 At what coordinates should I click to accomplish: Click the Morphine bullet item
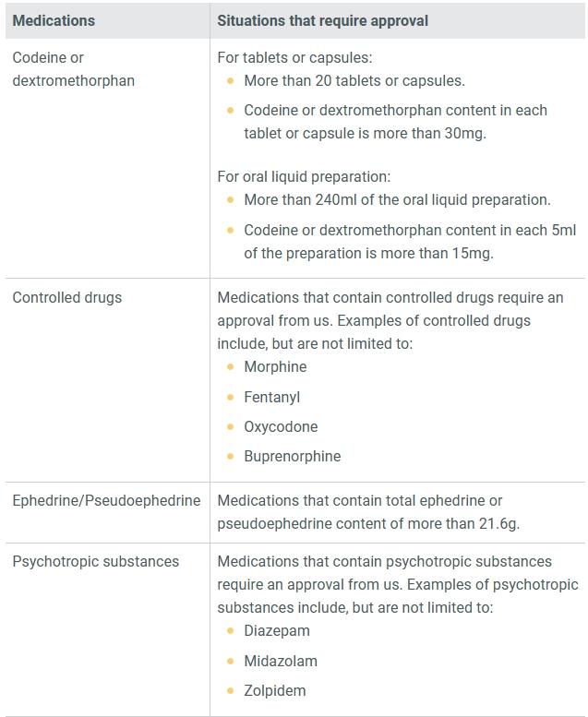(275, 366)
